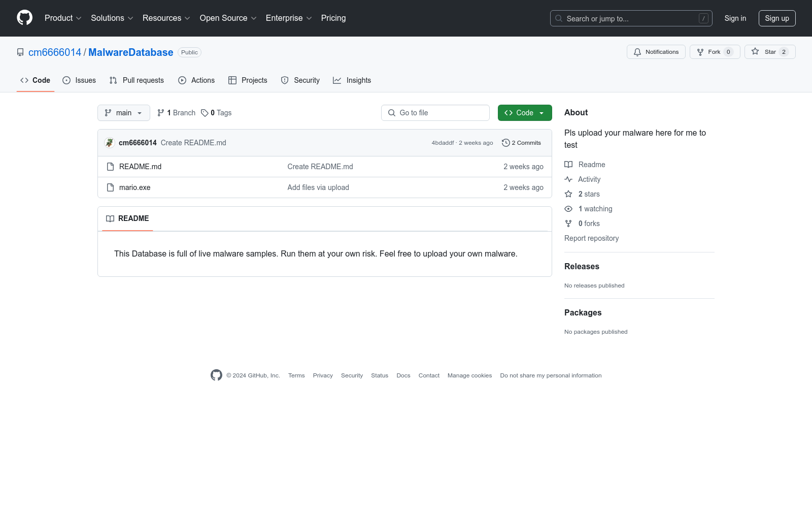
Task: Open the Releases section heading
Action: [582, 266]
